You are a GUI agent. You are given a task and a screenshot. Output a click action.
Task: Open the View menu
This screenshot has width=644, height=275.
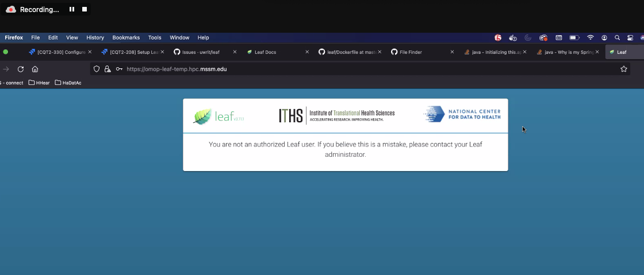(x=72, y=37)
